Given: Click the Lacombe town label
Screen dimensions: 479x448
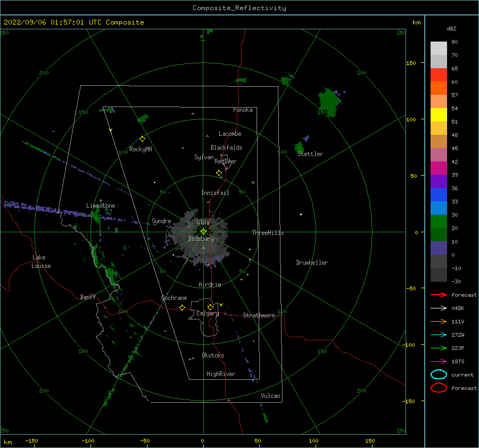Looking at the screenshot, I should tap(230, 134).
